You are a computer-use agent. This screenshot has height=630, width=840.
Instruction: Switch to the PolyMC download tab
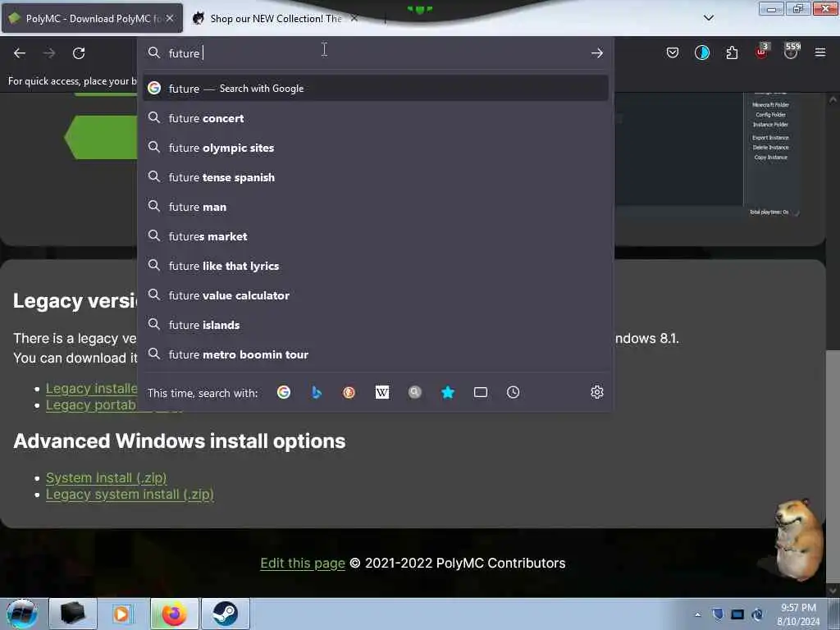coord(92,18)
